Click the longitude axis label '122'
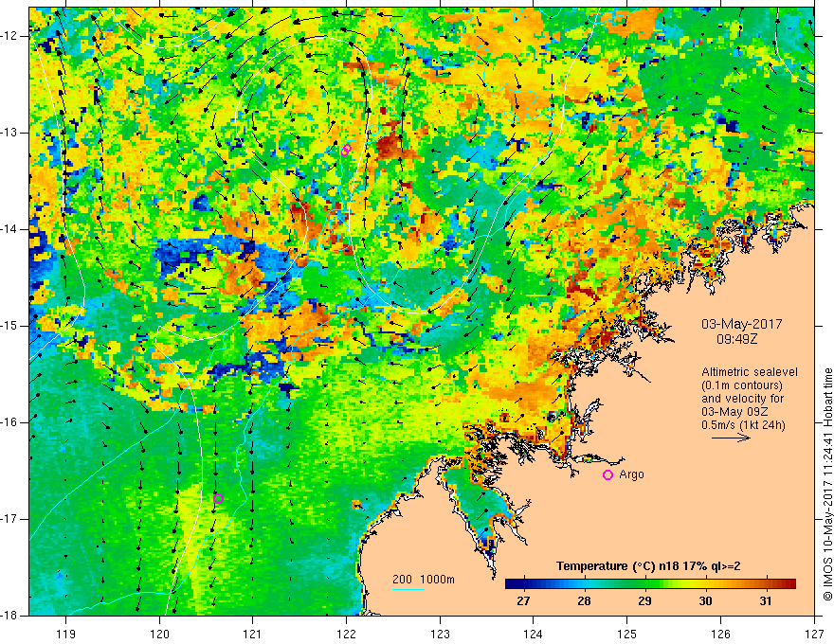Image resolution: width=834 pixels, height=644 pixels. pos(346,634)
